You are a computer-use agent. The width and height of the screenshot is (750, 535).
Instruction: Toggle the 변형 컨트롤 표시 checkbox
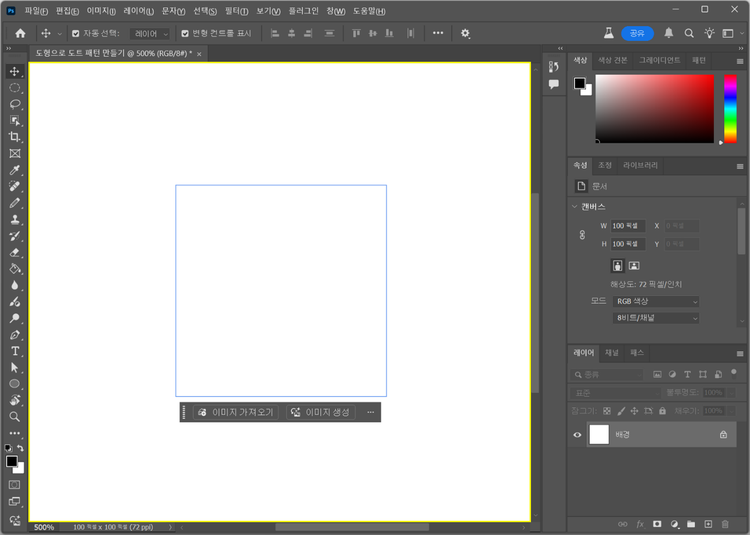click(185, 33)
